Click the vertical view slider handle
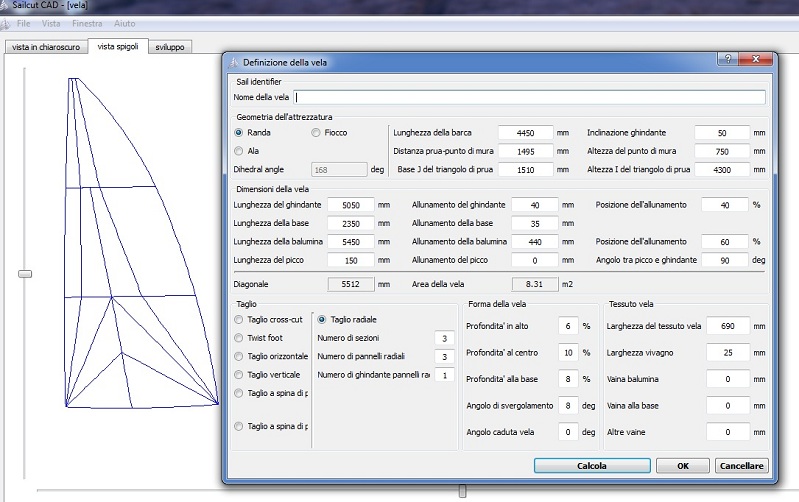This screenshot has height=502, width=799. click(25, 274)
